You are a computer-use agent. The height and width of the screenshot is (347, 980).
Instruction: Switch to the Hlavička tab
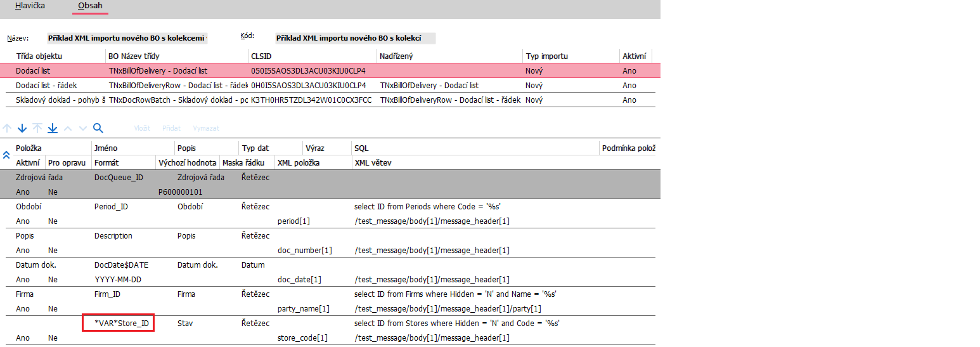[30, 6]
